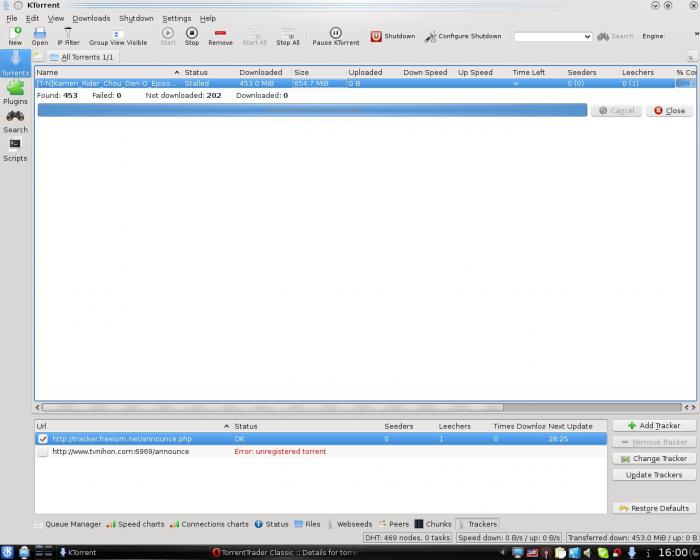
Task: Click the horizontal scrollbar of torrent list
Action: click(272, 407)
